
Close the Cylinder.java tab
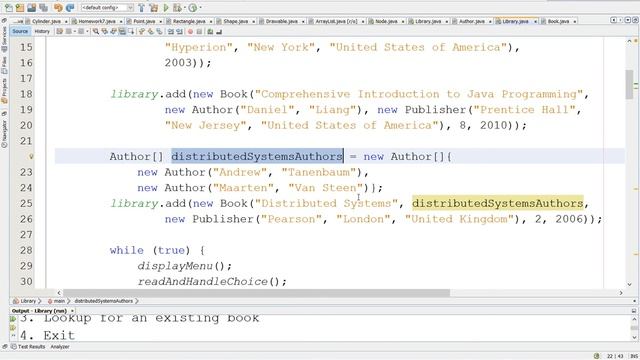66,21
